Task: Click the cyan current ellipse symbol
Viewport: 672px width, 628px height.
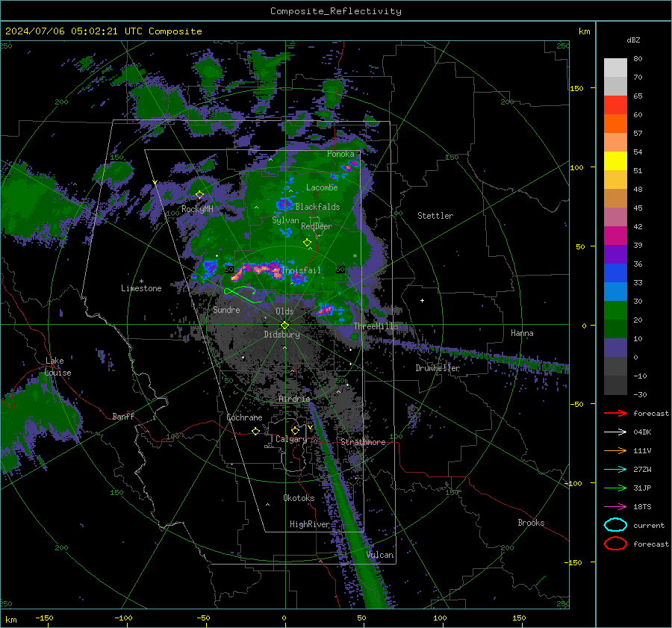Action: tap(615, 525)
